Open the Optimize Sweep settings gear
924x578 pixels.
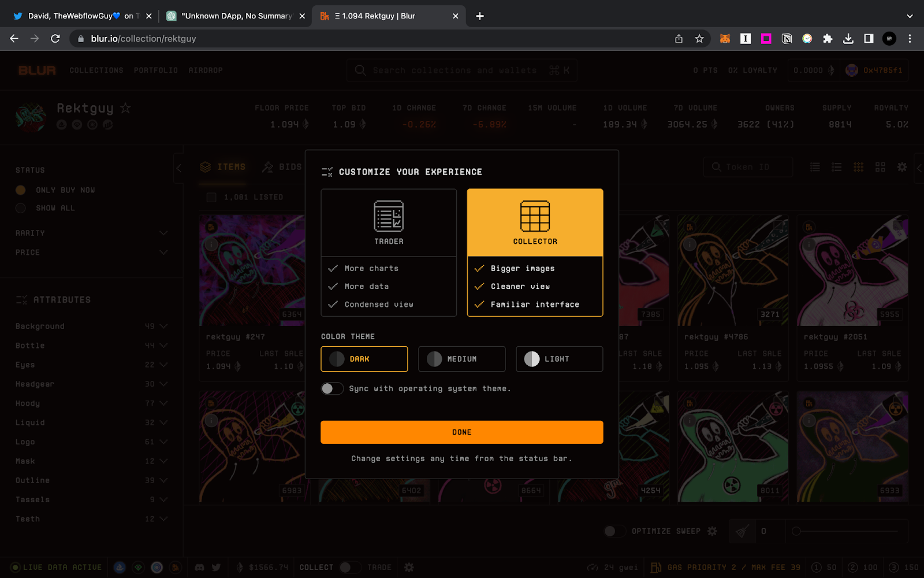[712, 531]
